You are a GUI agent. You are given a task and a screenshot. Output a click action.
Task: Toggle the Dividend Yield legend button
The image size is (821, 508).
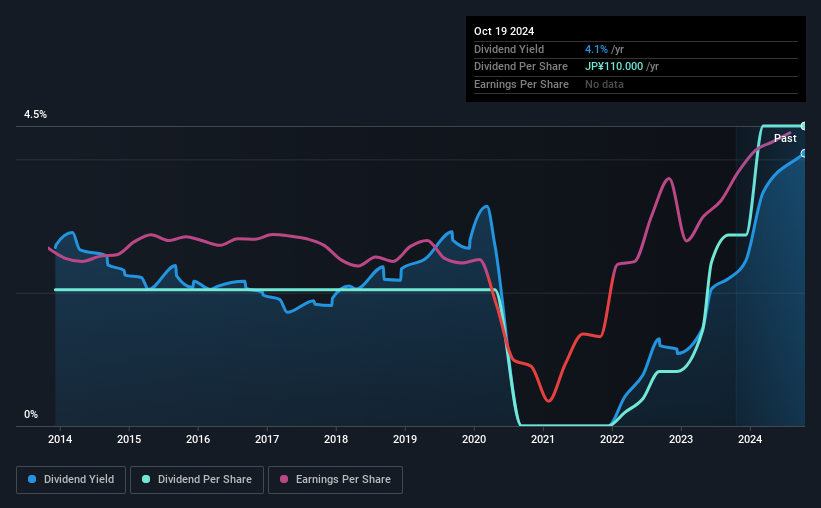(x=71, y=480)
